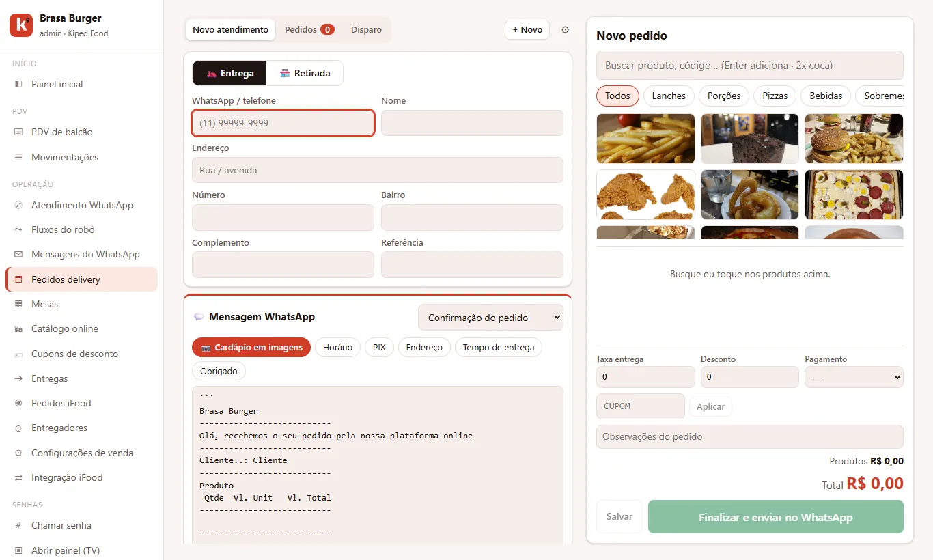Open the Pagamento dropdown
The width and height of the screenshot is (933, 560).
[x=854, y=377]
